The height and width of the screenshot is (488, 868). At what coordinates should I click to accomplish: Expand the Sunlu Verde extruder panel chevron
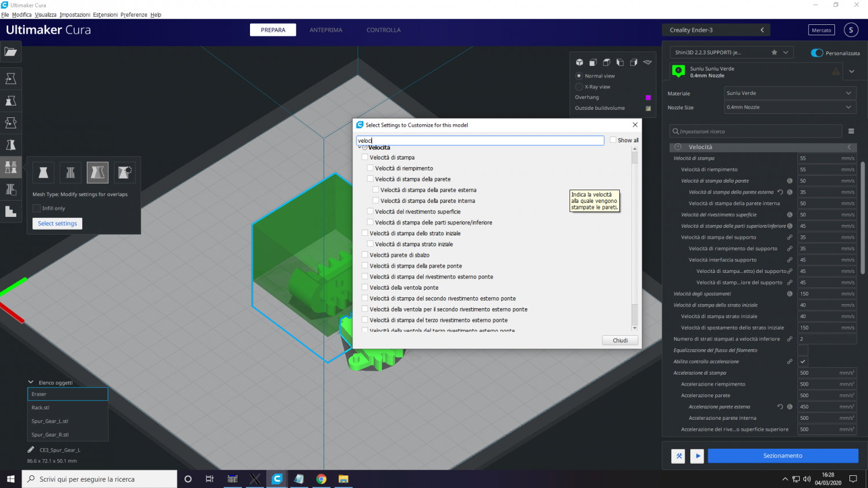(x=851, y=72)
